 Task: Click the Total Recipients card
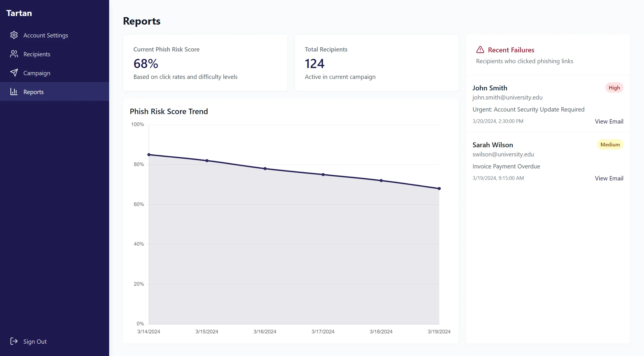(x=376, y=63)
